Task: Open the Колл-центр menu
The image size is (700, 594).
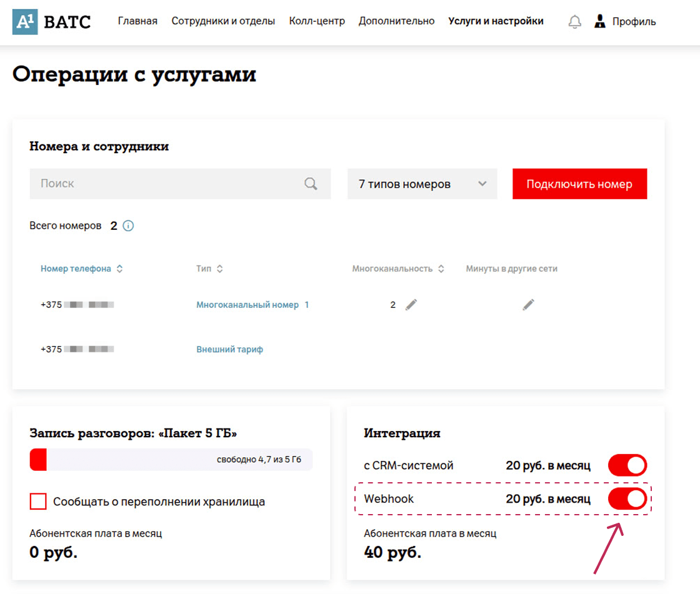Action: tap(317, 21)
